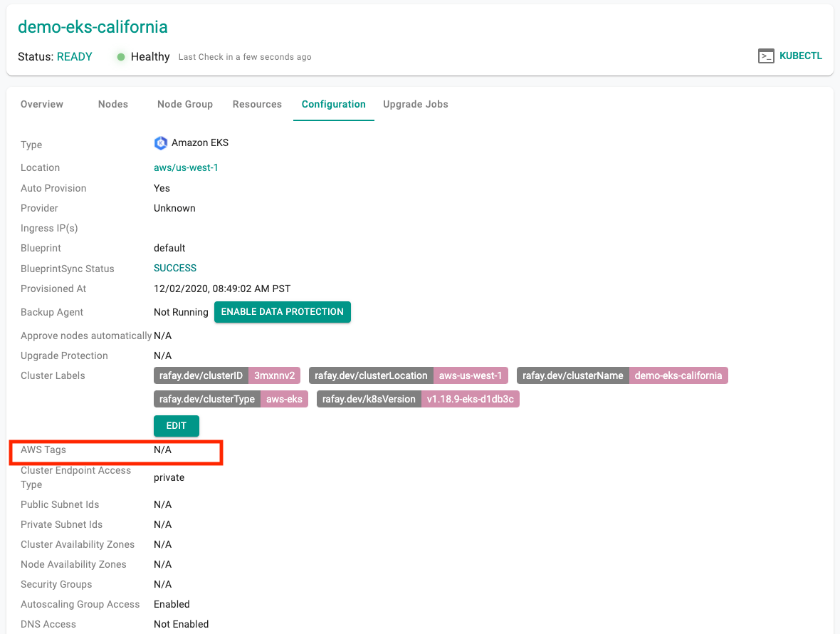
Task: Click Autoscaling Group Access Enabled value
Action: pos(172,605)
